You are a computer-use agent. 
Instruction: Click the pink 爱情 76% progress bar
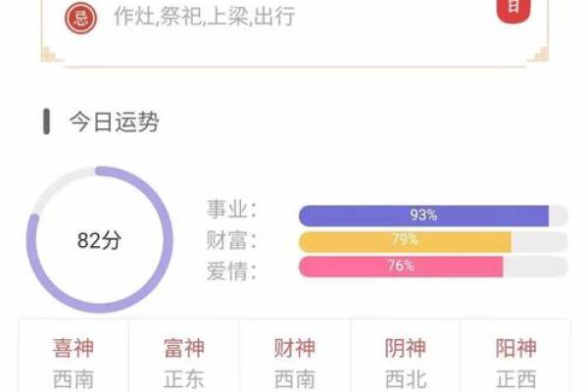tap(401, 267)
